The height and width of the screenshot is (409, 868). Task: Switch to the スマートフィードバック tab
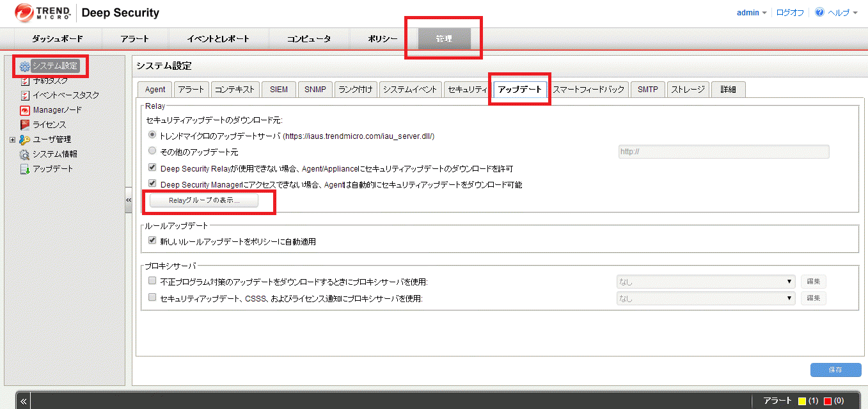click(588, 90)
